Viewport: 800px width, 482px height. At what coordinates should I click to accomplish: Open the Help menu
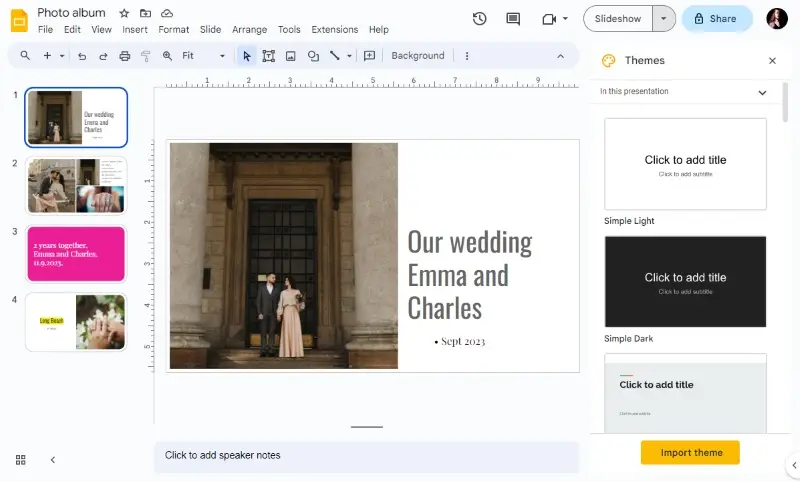pyautogui.click(x=379, y=30)
